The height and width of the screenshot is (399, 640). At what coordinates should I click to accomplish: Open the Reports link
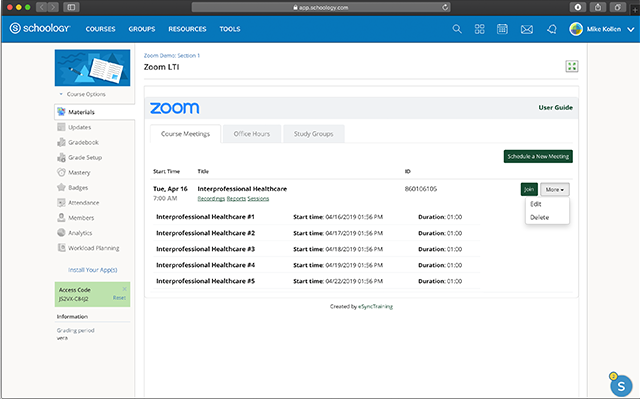(236, 199)
